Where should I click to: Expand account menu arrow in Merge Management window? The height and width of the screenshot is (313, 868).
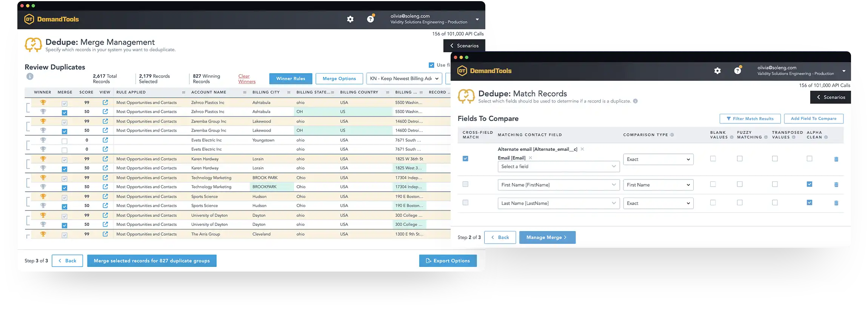[477, 19]
